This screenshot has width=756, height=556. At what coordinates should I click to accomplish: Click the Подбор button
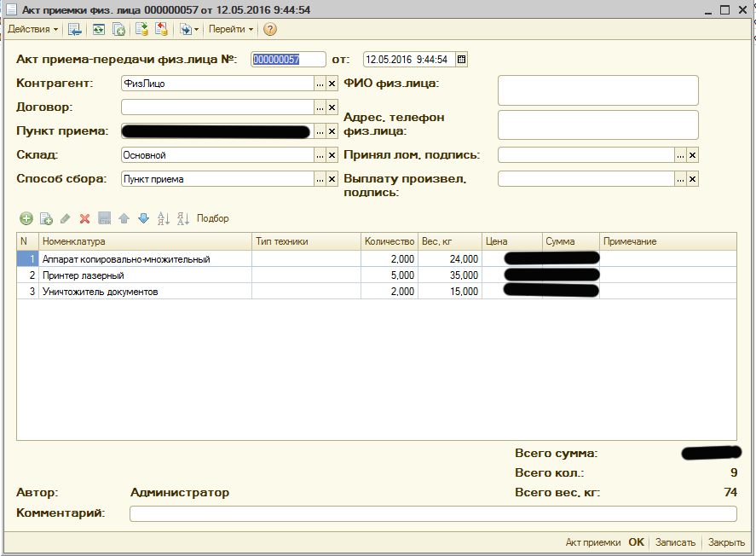pos(212,218)
